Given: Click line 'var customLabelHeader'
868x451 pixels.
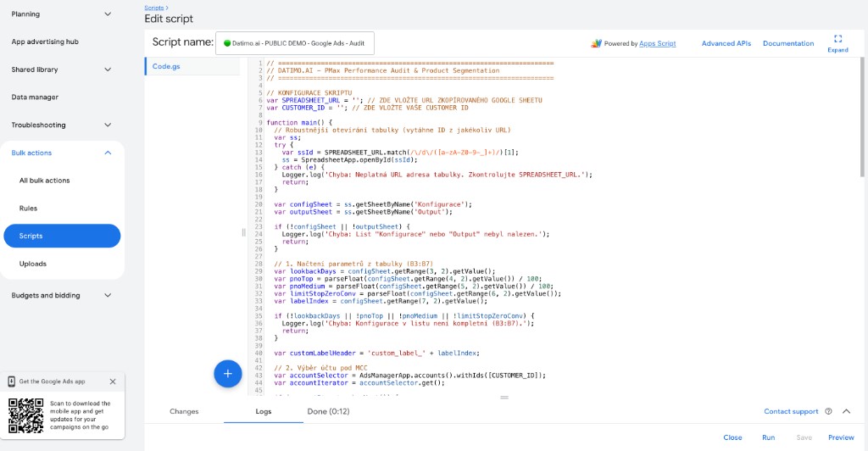Looking at the screenshot, I should 377,353.
